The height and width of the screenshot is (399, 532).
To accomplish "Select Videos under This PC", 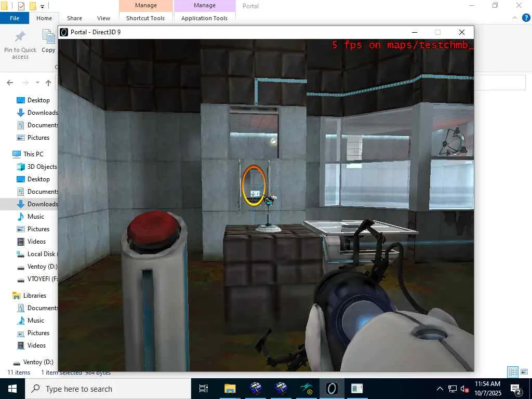I will click(x=36, y=242).
